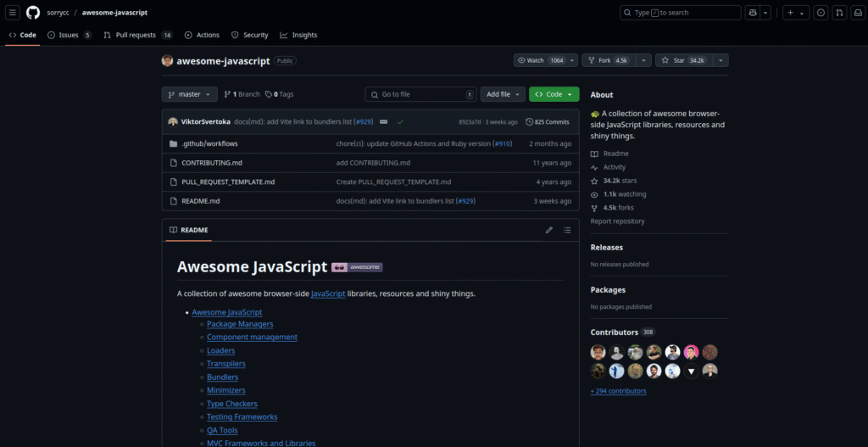
Task: Switch to the Issues tab
Action: (70, 35)
